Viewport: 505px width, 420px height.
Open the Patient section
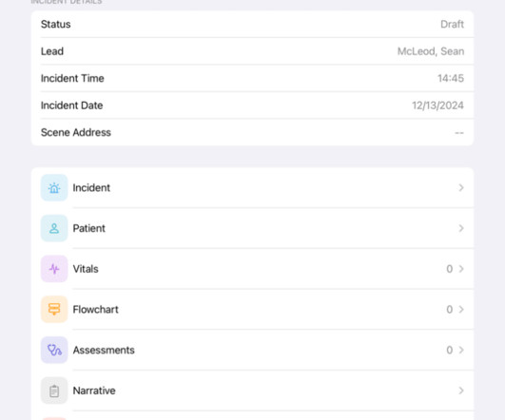[253, 228]
